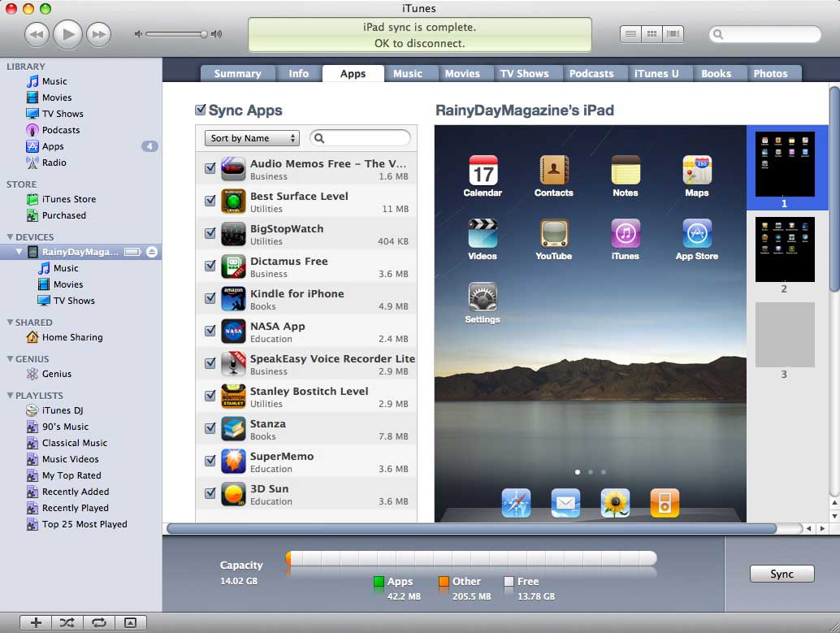Image resolution: width=840 pixels, height=633 pixels.
Task: Click the apps list search field
Action: click(x=360, y=138)
